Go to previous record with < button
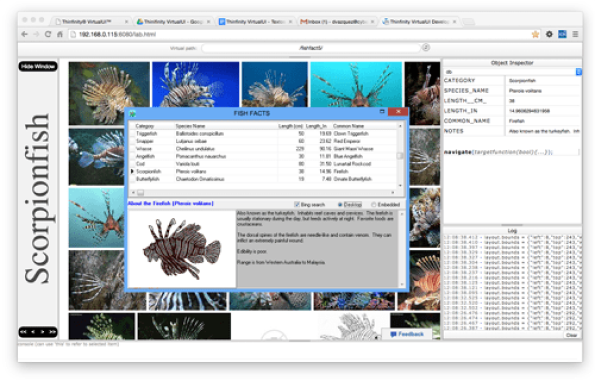595x380 pixels. pos(33,332)
